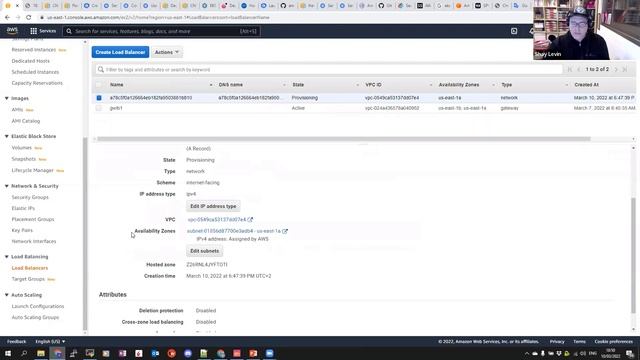The image size is (640, 360).
Task: Focus the AWS services search field
Action: [x=161, y=31]
